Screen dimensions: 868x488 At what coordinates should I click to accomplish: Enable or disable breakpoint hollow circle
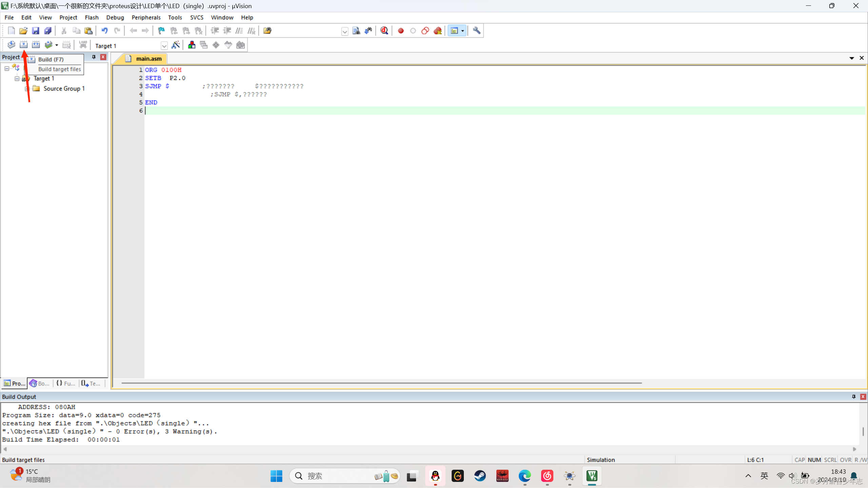(x=413, y=31)
